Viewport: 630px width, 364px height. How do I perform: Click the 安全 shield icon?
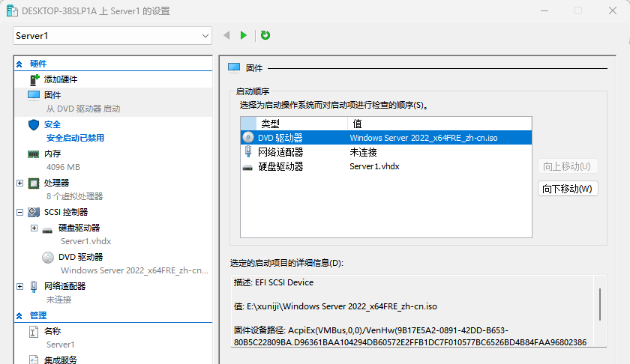pos(34,124)
